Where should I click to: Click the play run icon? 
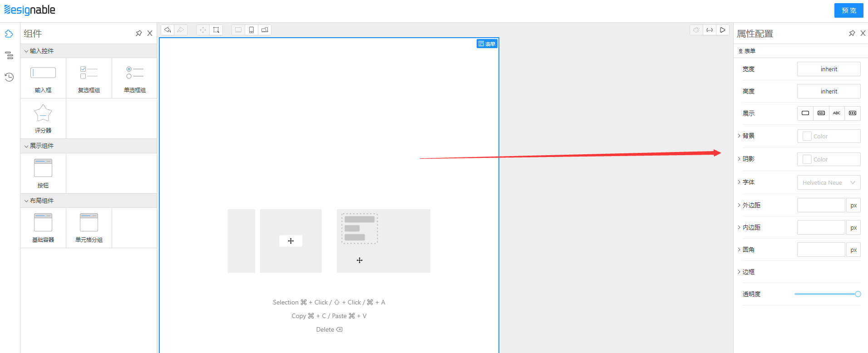pos(723,30)
